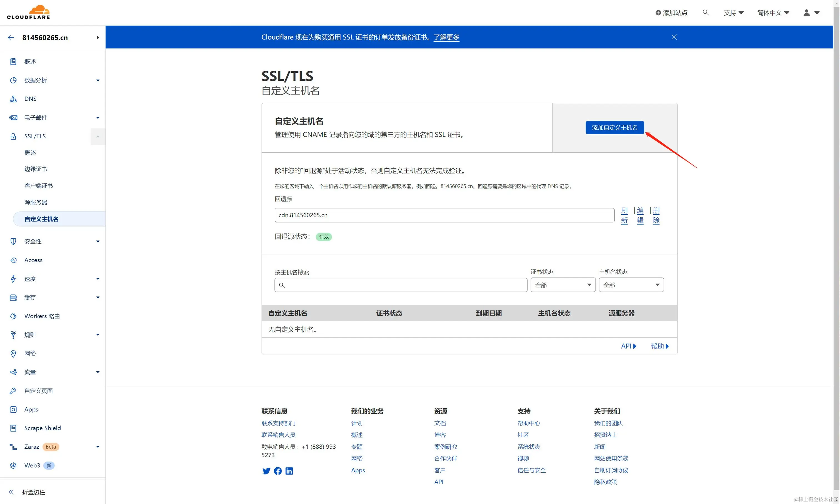Click the LinkedIn icon in footer
The image size is (840, 504).
(x=289, y=471)
